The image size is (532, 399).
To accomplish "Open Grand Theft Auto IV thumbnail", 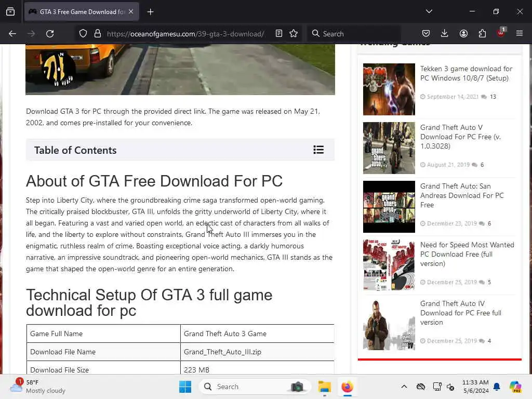I will pyautogui.click(x=389, y=324).
